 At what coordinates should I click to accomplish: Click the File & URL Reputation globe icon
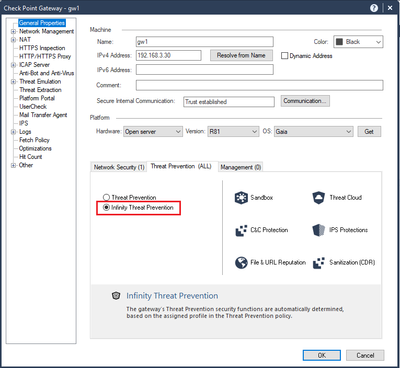click(241, 263)
